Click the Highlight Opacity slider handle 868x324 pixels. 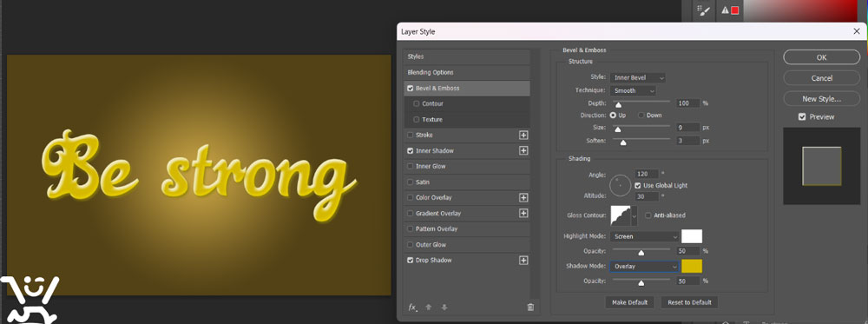click(x=641, y=253)
